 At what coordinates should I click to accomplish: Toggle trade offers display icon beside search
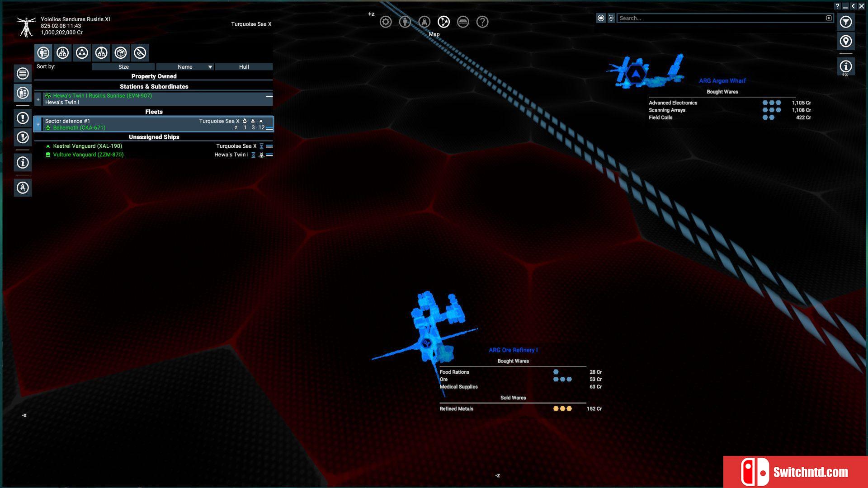[601, 18]
